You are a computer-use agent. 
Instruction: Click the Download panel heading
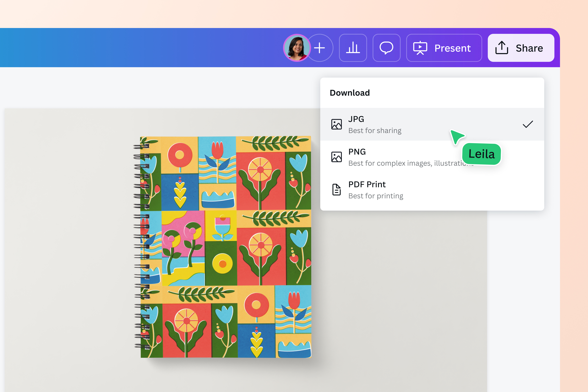350,93
